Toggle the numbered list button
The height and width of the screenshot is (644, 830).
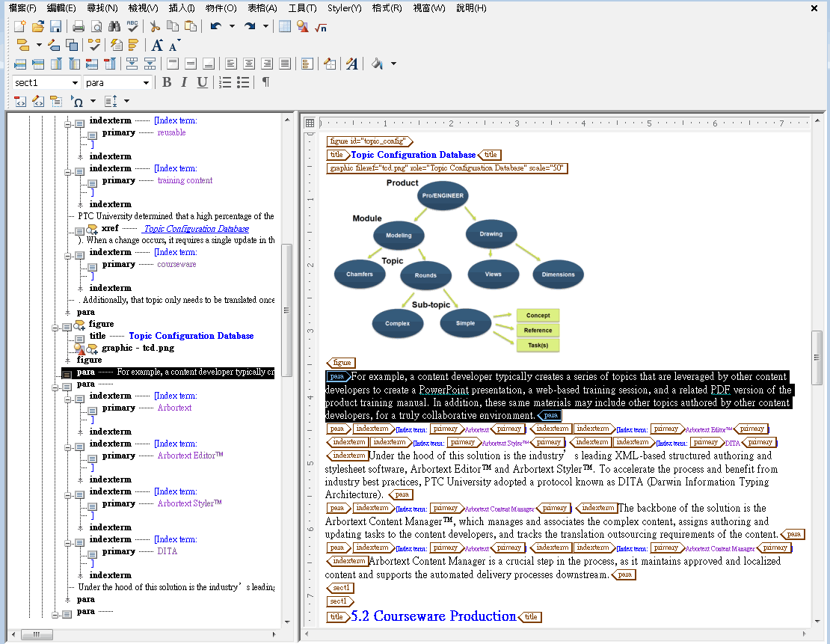(225, 82)
